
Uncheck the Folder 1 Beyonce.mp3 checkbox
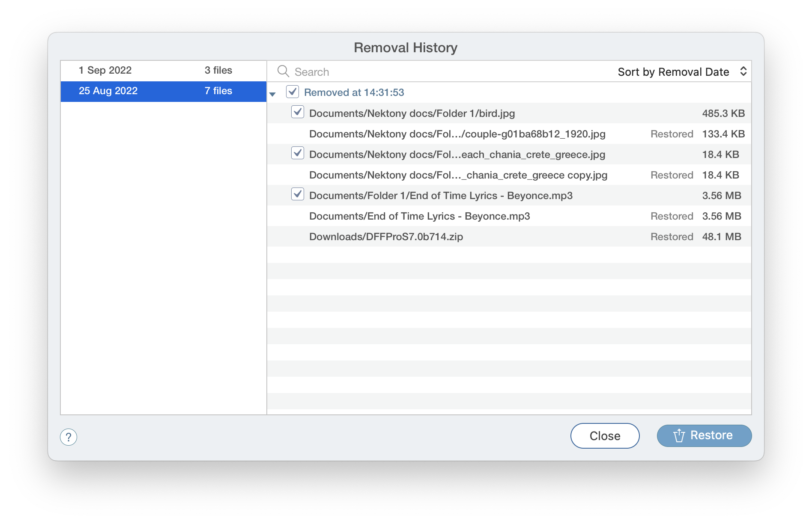tap(298, 194)
